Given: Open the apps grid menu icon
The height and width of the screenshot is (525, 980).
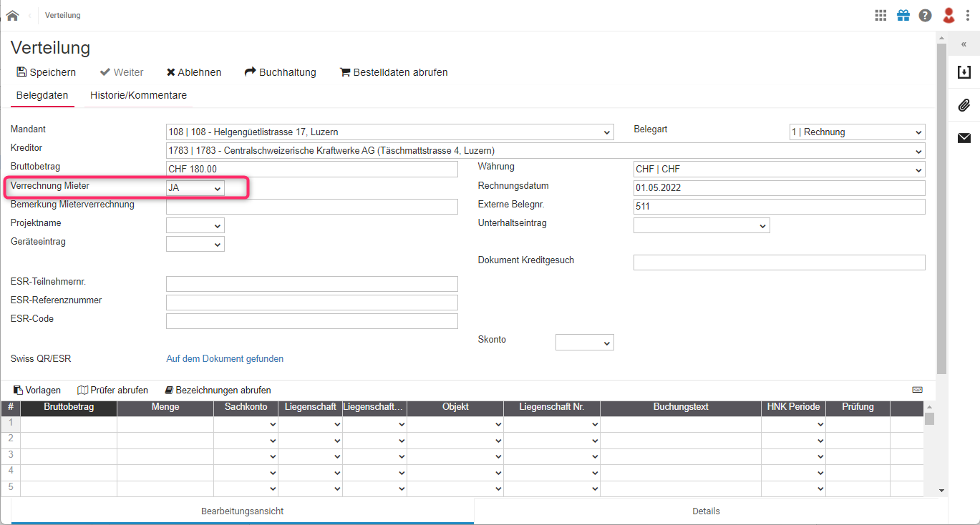Looking at the screenshot, I should click(880, 15).
